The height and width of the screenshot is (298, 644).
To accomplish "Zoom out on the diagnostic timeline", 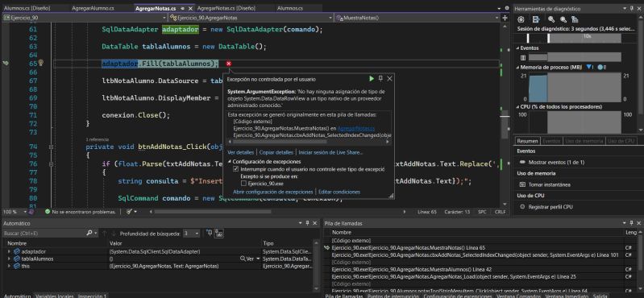I will pos(563,19).
